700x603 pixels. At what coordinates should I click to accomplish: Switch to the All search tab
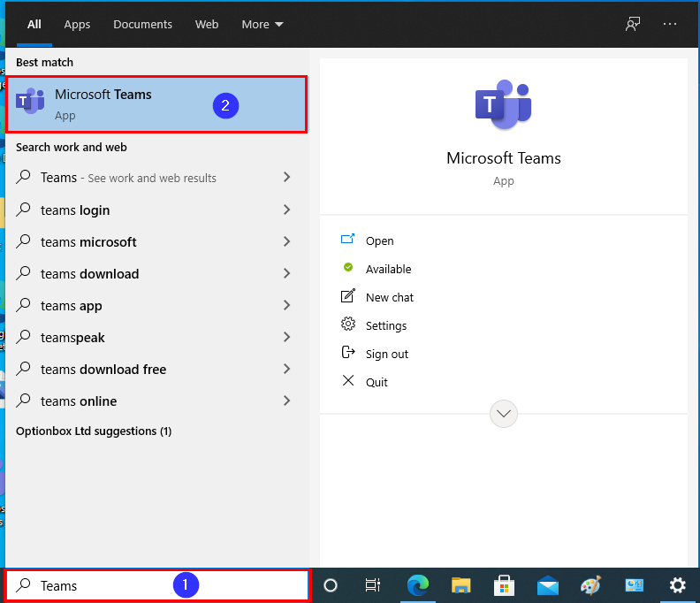click(x=34, y=24)
